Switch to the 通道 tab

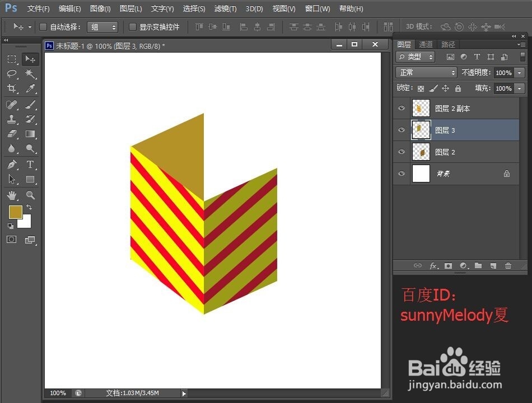coord(426,44)
